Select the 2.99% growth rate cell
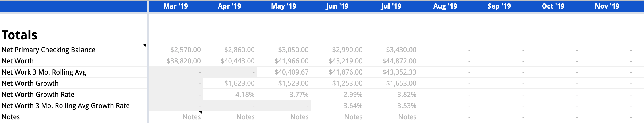This screenshot has width=644, height=123. coord(353,95)
